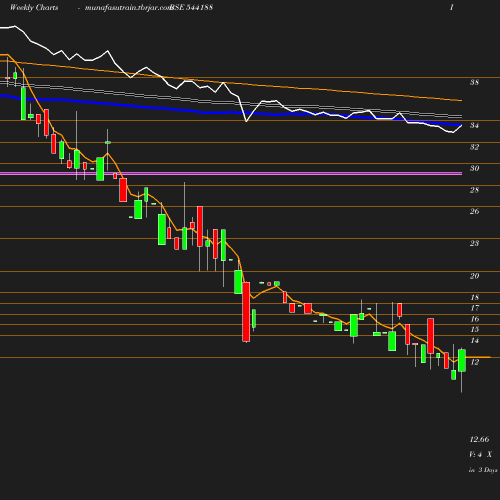Click price axis label 20
This screenshot has width=500, height=500.
pyautogui.click(x=474, y=276)
